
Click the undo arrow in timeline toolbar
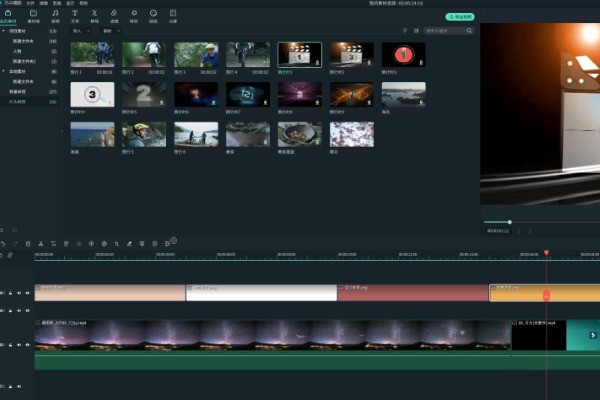[x=4, y=242]
